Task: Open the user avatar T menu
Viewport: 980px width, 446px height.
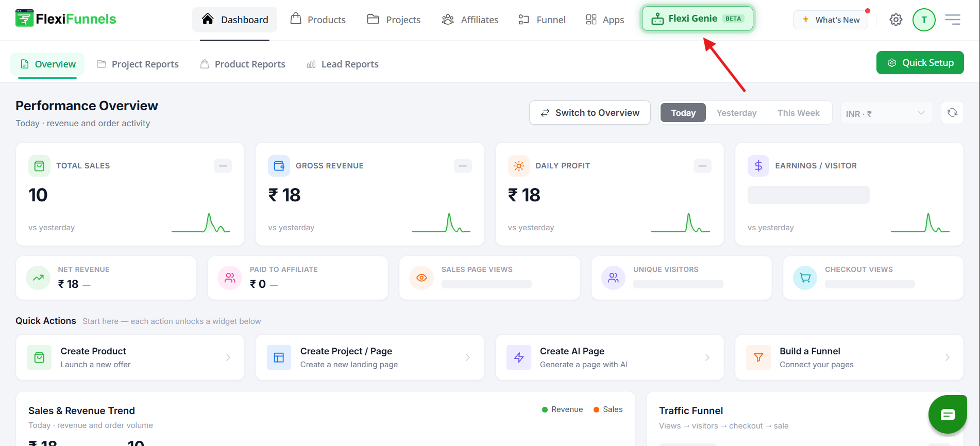Action: coord(924,20)
